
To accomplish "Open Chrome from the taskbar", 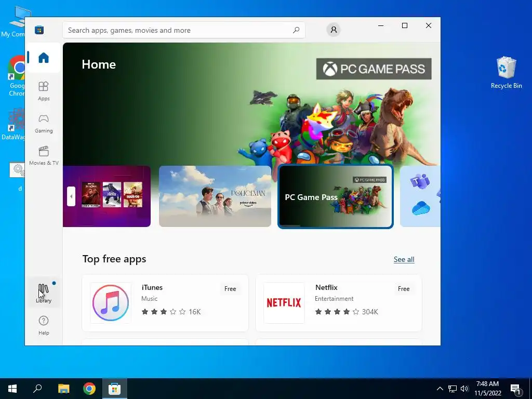I will (x=89, y=389).
